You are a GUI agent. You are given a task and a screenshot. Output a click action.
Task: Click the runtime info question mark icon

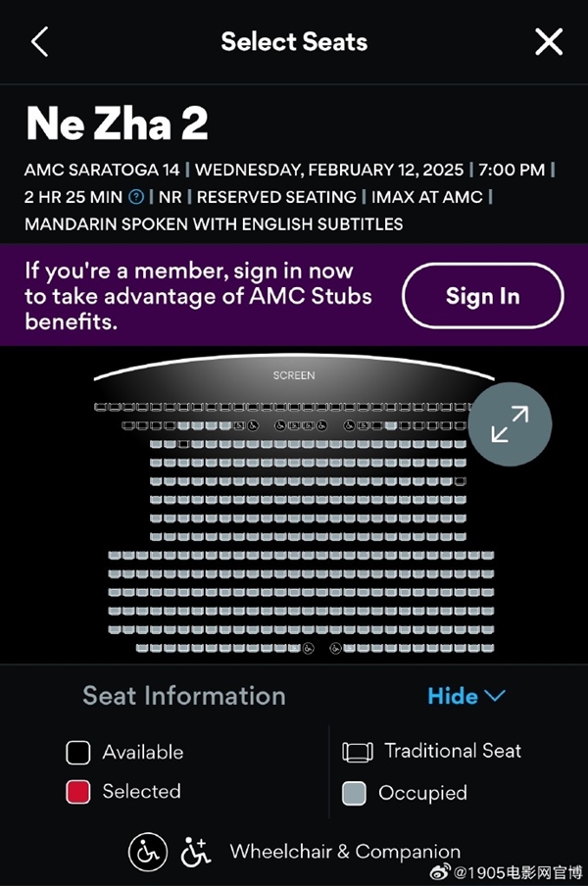136,197
